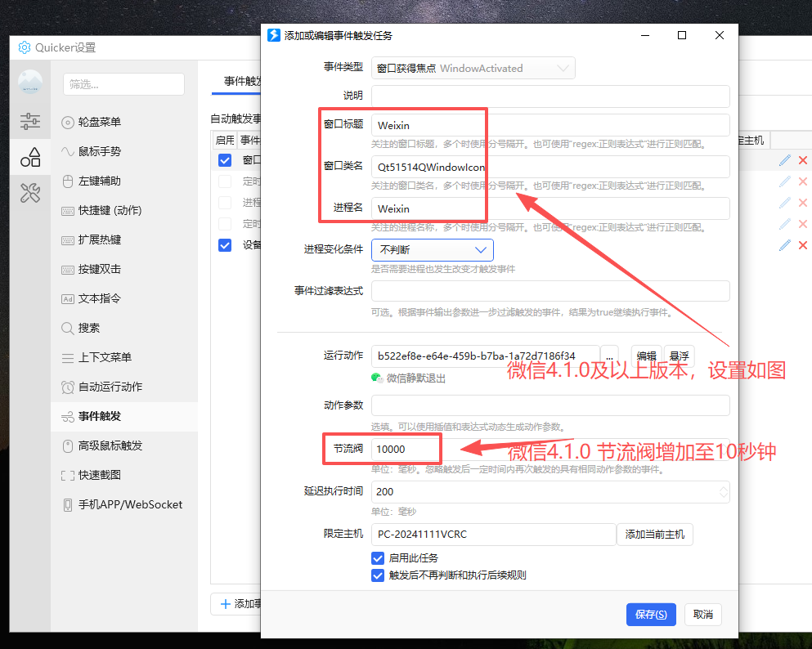Open the wrench tools icon in sidebar
This screenshot has height=649, width=812.
point(30,193)
